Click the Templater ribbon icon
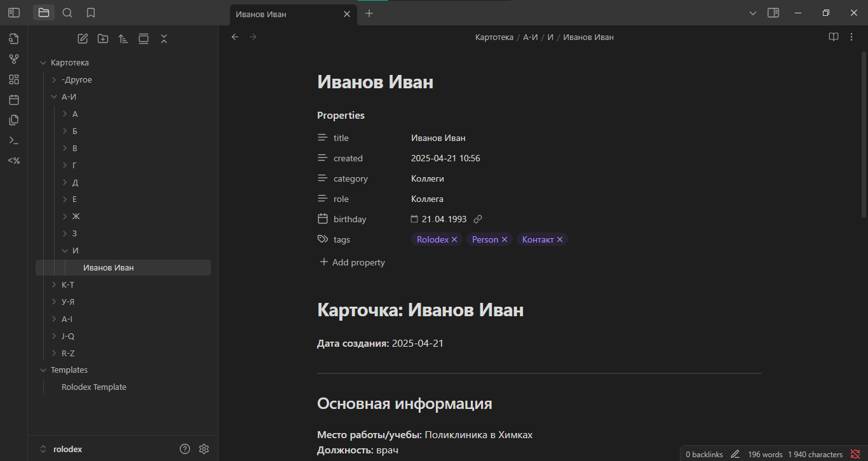 (14, 161)
